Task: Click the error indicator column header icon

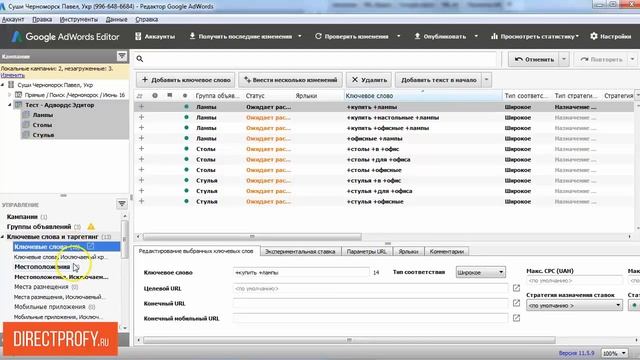Action: coord(155,96)
